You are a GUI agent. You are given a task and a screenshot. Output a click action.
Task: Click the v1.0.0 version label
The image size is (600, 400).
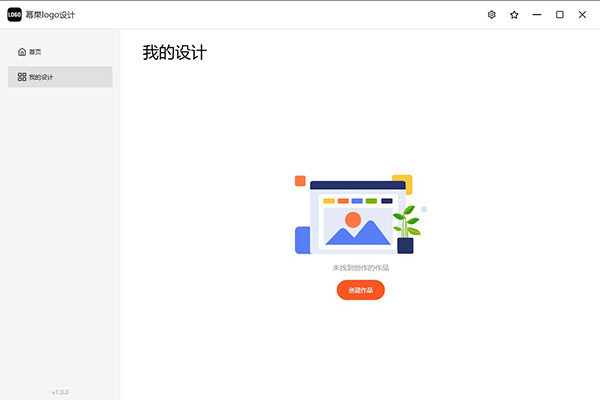click(x=60, y=392)
